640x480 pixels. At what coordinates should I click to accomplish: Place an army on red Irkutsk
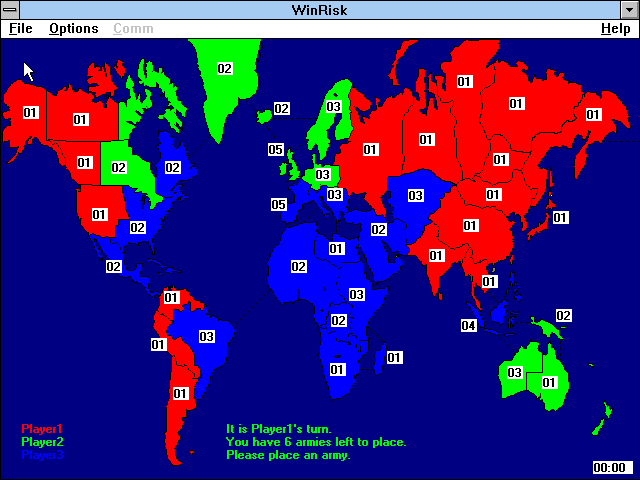coord(500,159)
